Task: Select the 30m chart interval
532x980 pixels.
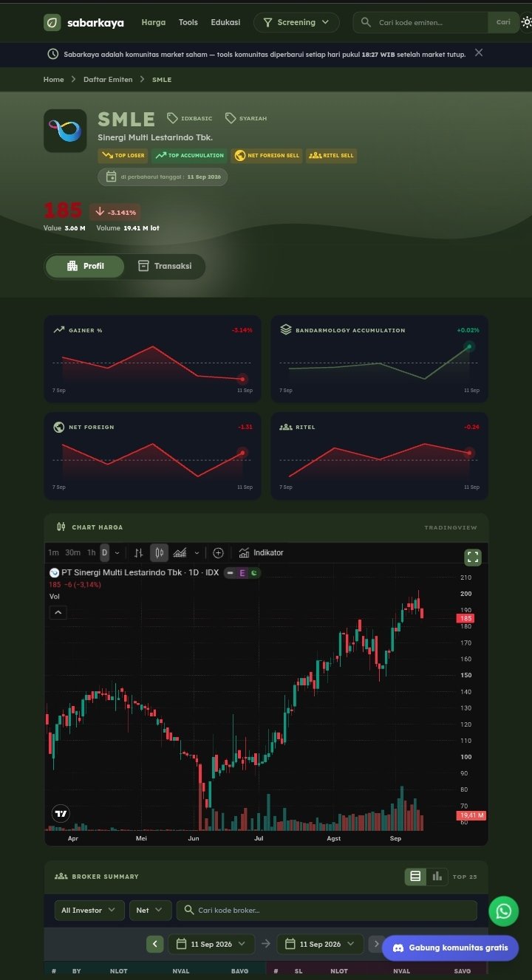Action: (x=72, y=552)
